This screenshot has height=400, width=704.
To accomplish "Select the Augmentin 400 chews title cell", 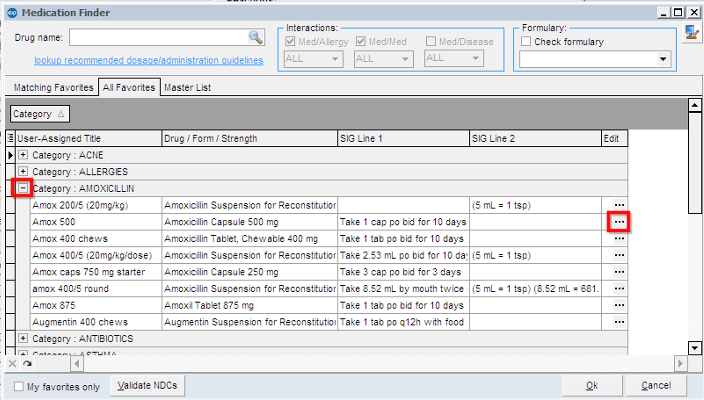I will (96, 322).
